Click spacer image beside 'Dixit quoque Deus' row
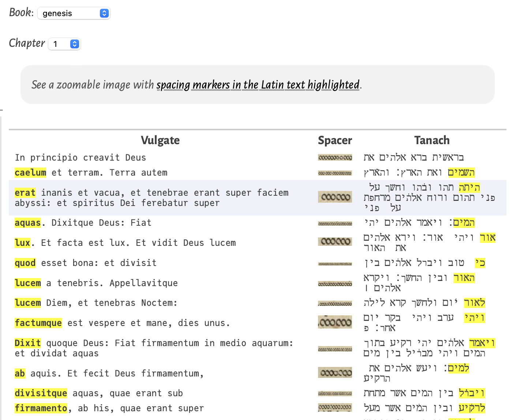Viewport: 516px width, 420px height. [x=335, y=349]
